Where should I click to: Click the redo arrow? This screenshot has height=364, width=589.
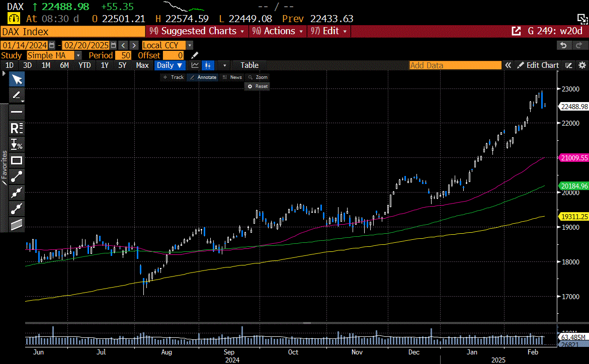tap(579, 45)
